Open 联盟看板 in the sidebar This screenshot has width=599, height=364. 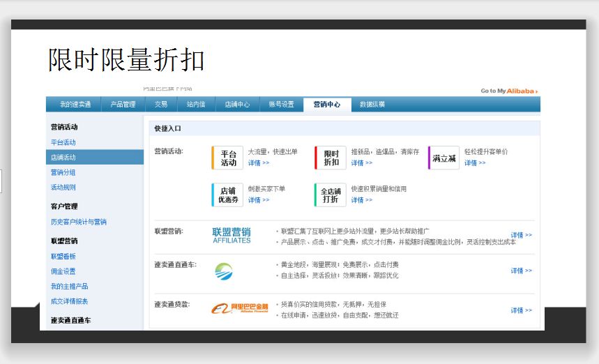tap(63, 257)
